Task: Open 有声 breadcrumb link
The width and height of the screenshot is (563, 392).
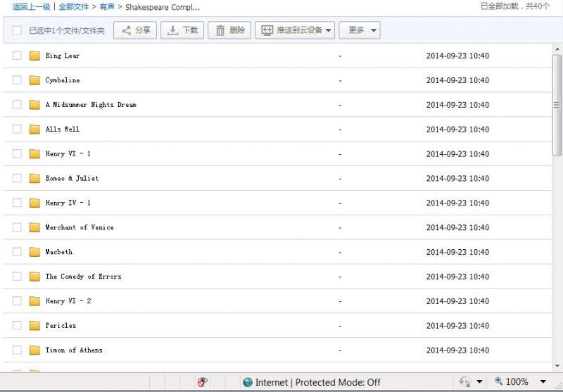Action: (107, 6)
